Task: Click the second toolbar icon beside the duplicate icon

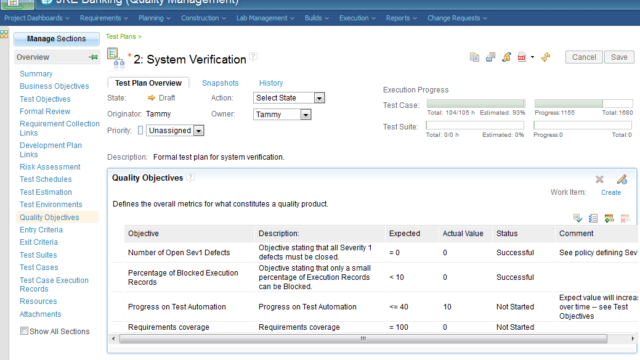Action: pos(490,57)
